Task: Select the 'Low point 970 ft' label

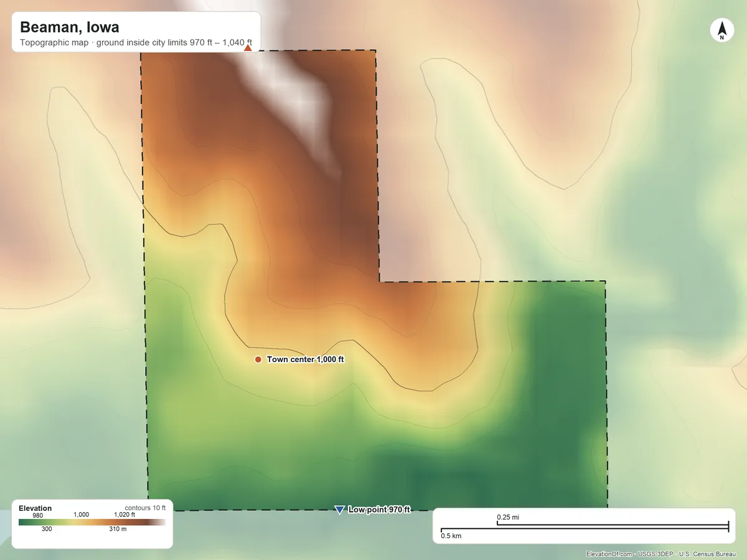Action: (x=379, y=510)
